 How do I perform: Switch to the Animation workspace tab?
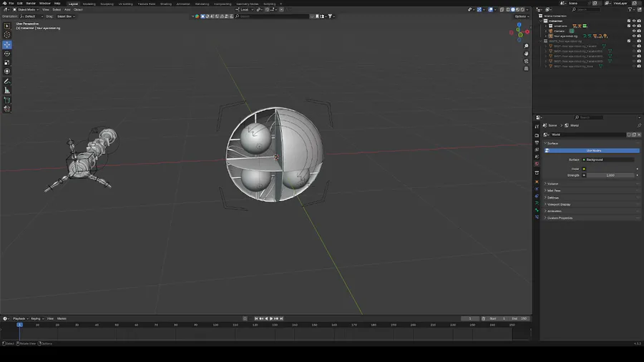pos(183,4)
